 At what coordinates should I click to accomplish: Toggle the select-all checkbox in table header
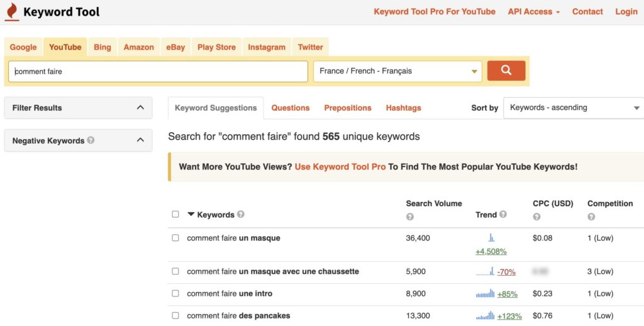coord(175,214)
